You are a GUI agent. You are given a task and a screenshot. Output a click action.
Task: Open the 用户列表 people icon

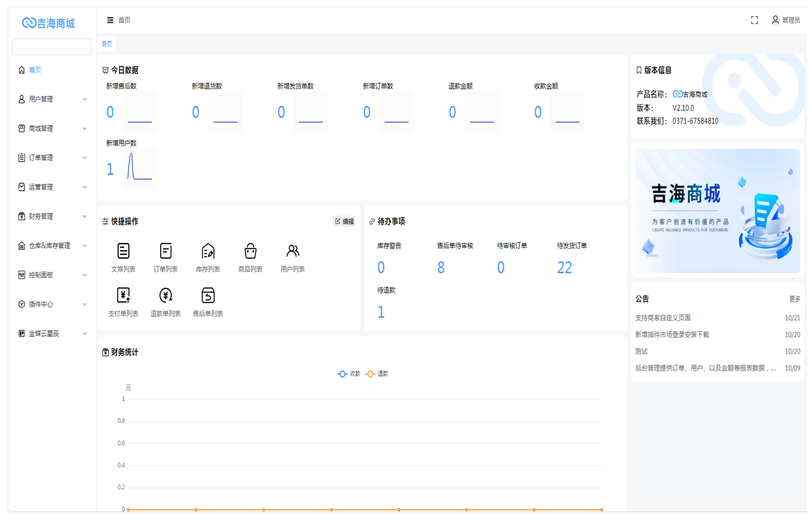[x=293, y=251]
